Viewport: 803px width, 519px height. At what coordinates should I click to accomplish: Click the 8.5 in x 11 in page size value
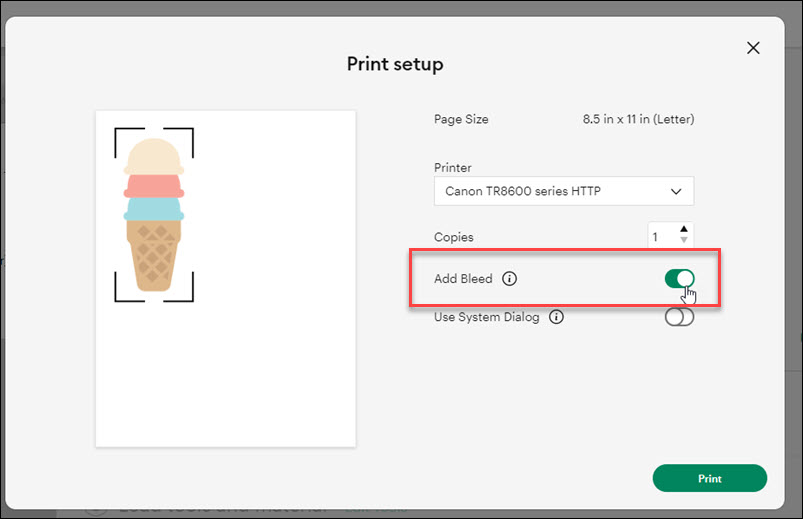coord(638,119)
